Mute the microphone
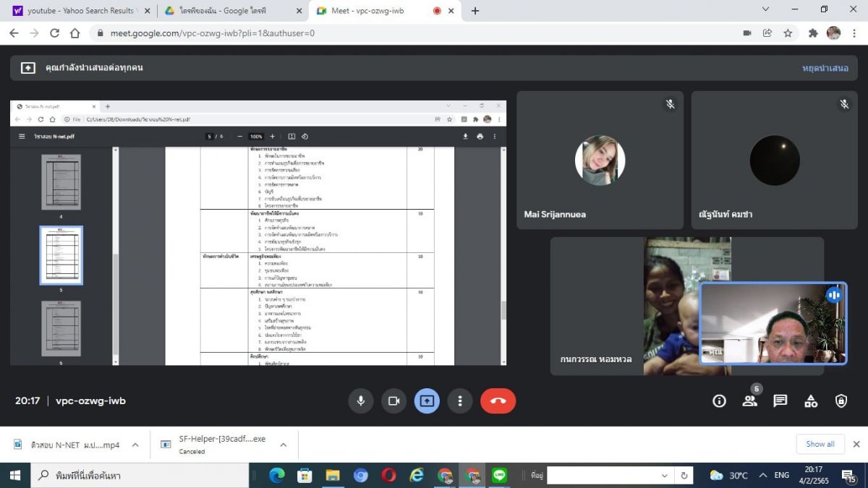The width and height of the screenshot is (868, 488). (360, 401)
